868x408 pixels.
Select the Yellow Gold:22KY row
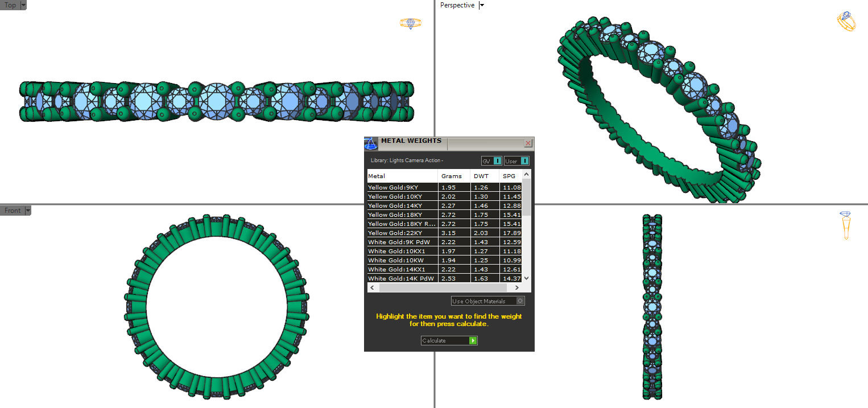(x=445, y=233)
